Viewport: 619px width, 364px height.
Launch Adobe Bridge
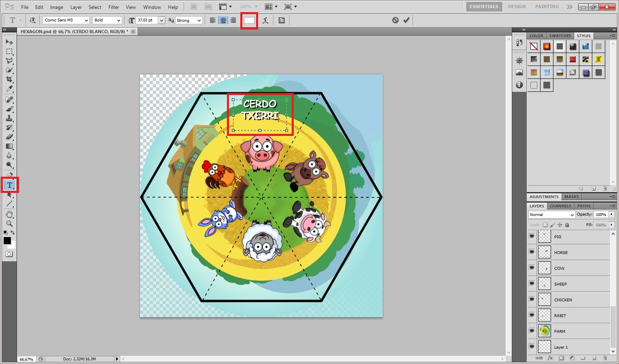pos(193,7)
